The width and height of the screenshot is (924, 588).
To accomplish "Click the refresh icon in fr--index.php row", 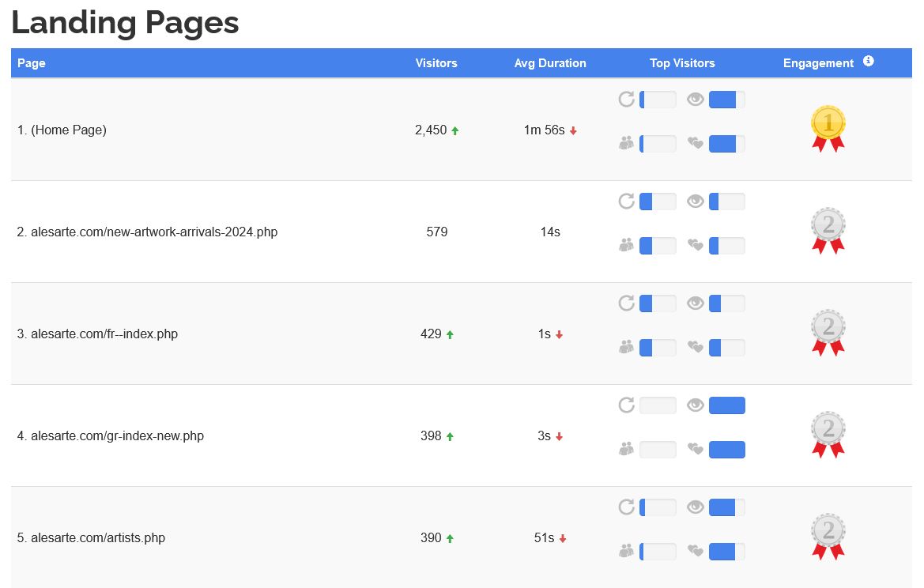I will 627,303.
